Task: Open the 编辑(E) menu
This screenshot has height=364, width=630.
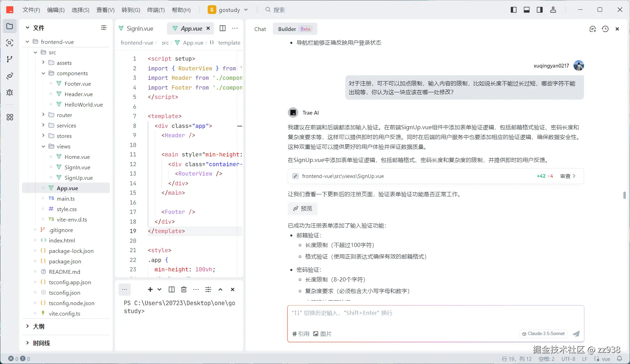Action: 56,10
